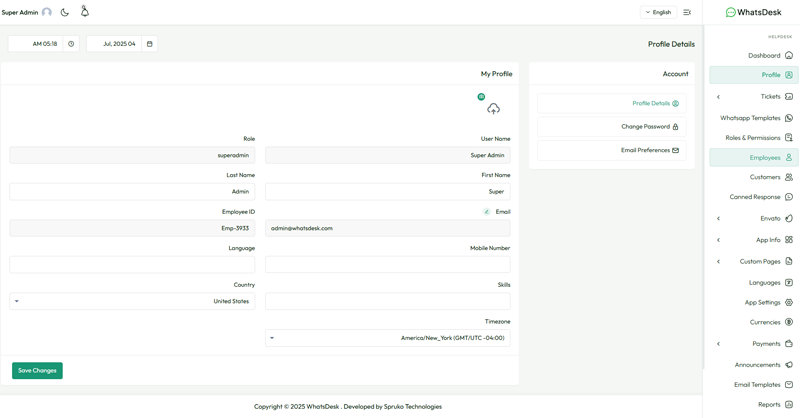Select Change Password in Account panel

[611, 127]
